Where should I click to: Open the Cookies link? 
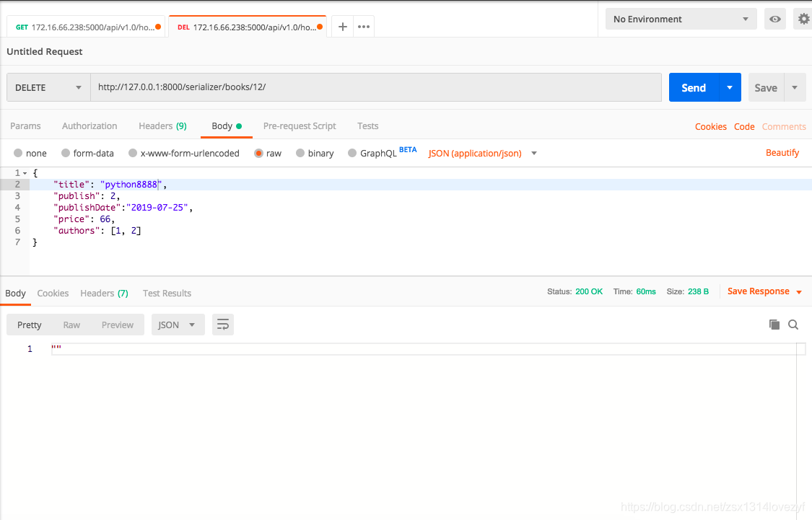pyautogui.click(x=710, y=127)
